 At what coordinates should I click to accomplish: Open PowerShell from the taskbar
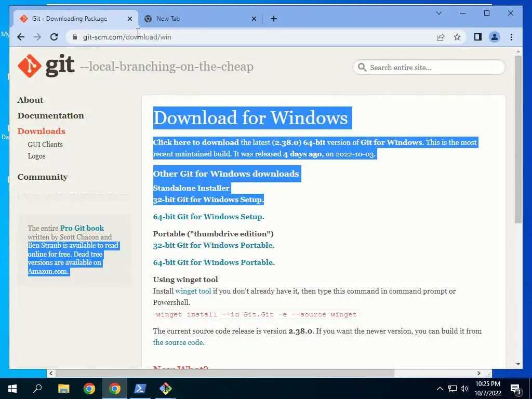(140, 389)
